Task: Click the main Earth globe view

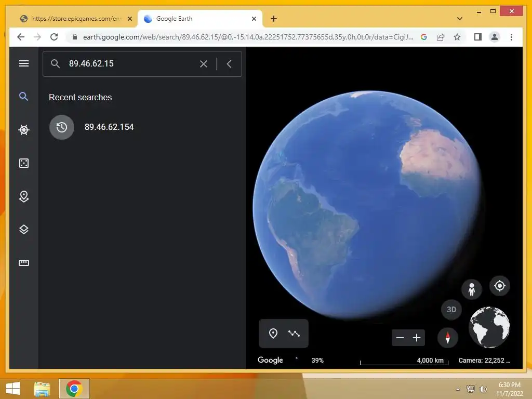Action: (366, 205)
